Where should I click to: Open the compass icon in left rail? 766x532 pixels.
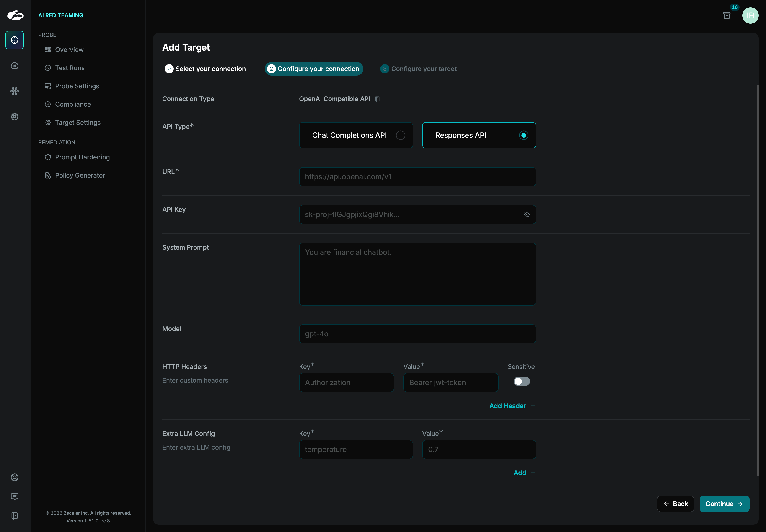pyautogui.click(x=14, y=66)
